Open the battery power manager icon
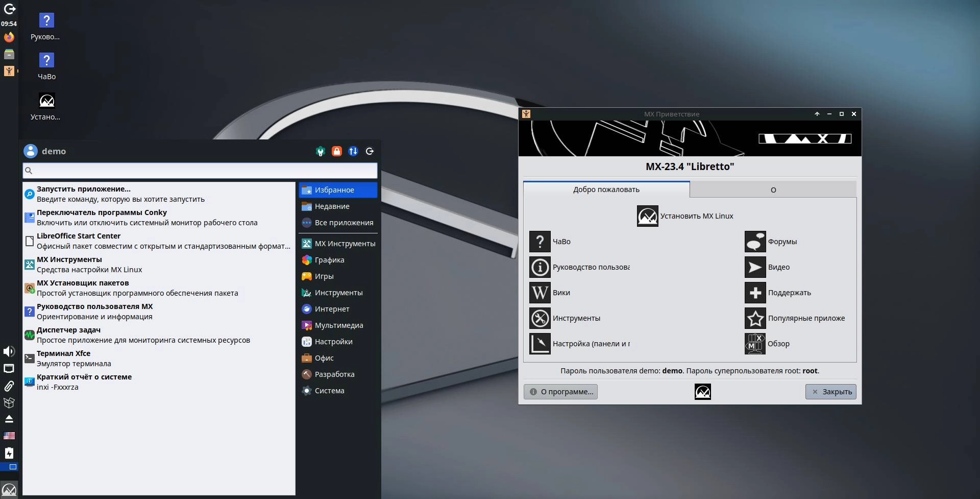 [x=9, y=453]
